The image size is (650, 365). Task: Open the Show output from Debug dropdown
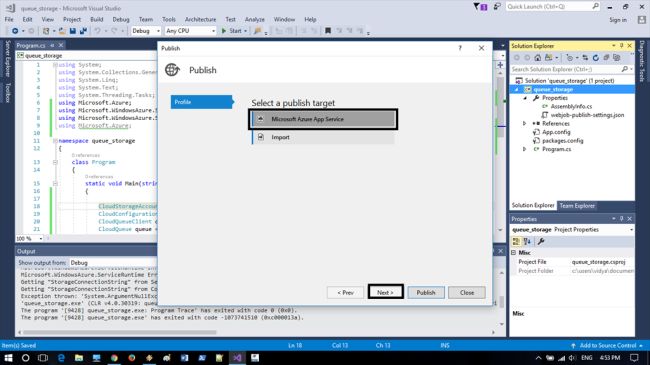point(113,263)
